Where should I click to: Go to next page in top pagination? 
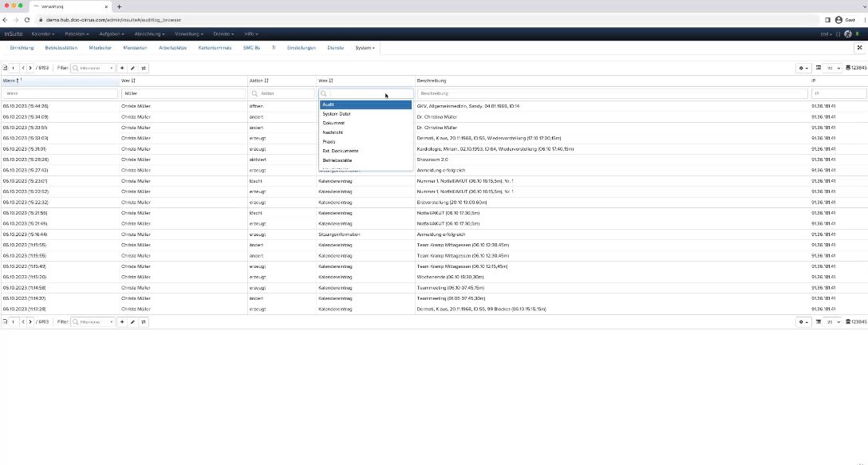(x=30, y=68)
